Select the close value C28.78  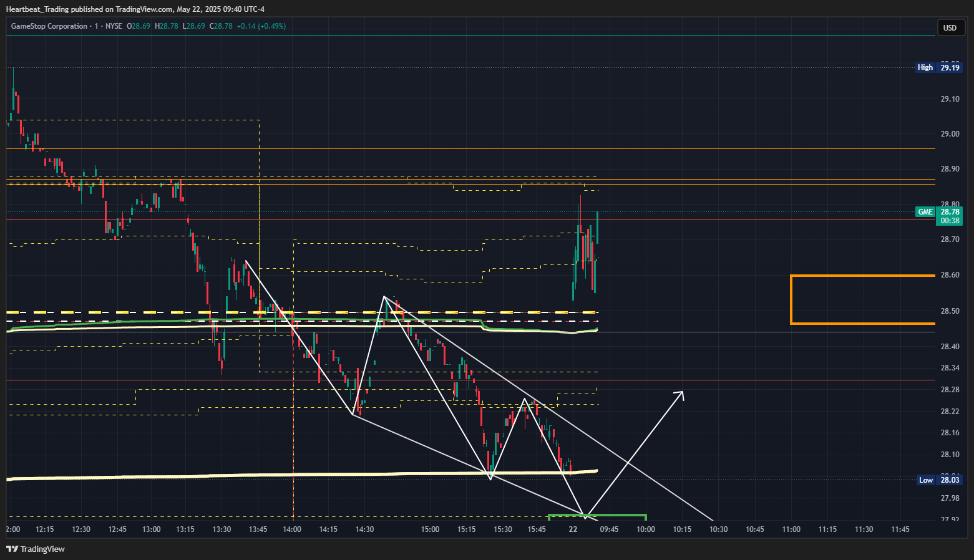(221, 26)
